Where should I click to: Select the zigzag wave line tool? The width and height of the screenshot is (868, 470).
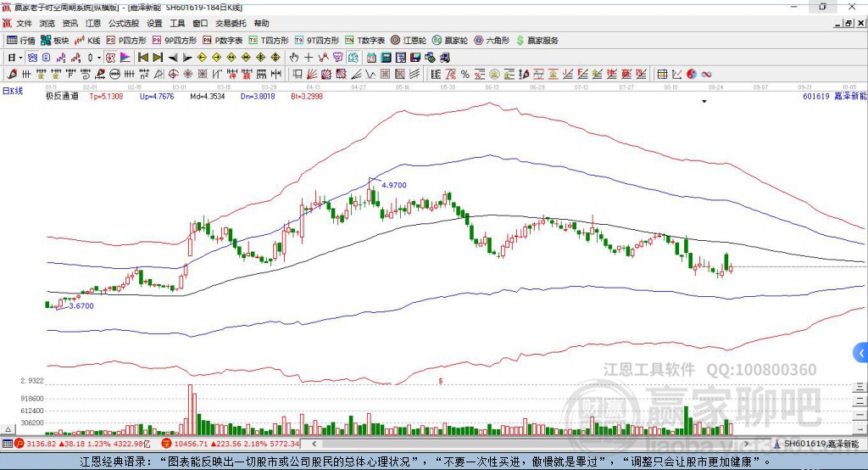[x=370, y=74]
